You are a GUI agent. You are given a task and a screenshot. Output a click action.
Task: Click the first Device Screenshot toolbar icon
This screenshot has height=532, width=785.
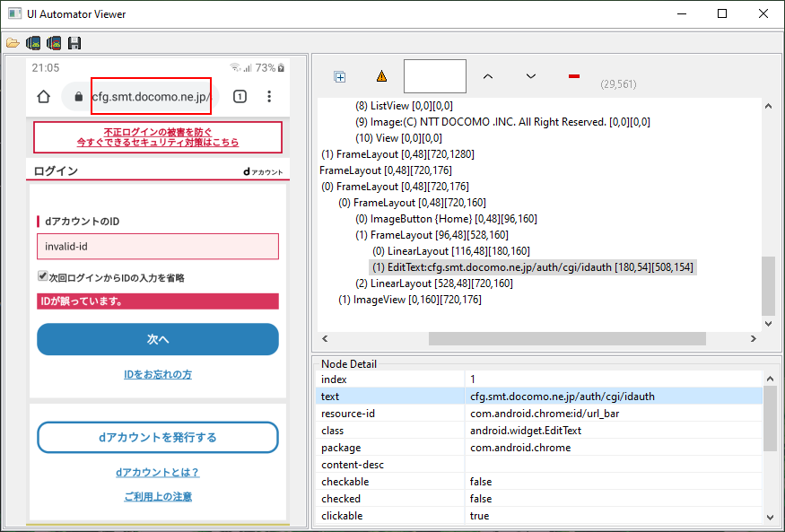click(x=33, y=43)
